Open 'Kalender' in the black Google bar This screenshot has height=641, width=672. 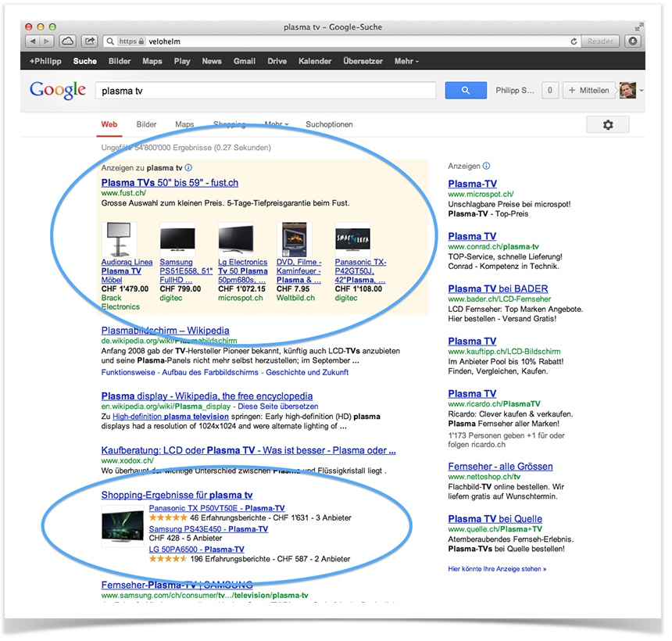315,61
